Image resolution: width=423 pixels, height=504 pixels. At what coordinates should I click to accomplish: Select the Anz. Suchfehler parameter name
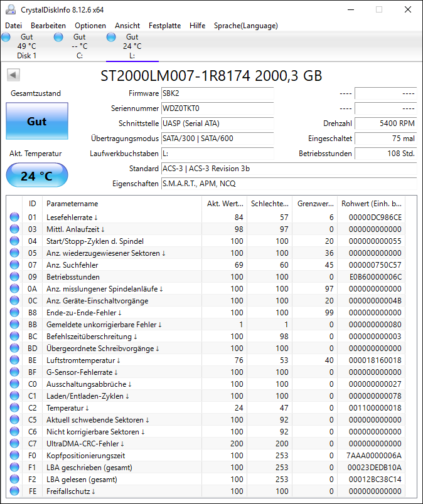coord(72,265)
